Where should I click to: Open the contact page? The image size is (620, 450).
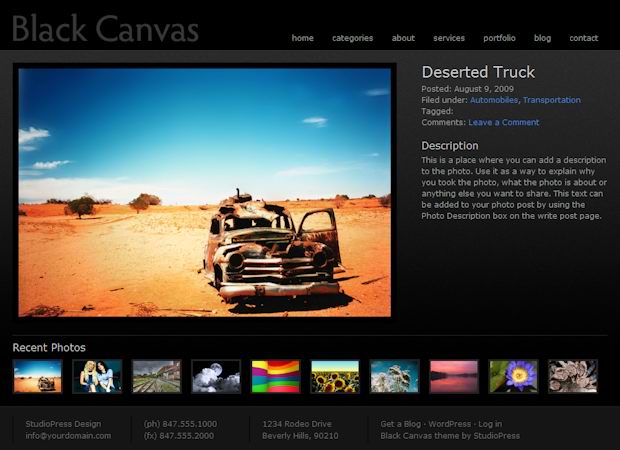[x=584, y=38]
